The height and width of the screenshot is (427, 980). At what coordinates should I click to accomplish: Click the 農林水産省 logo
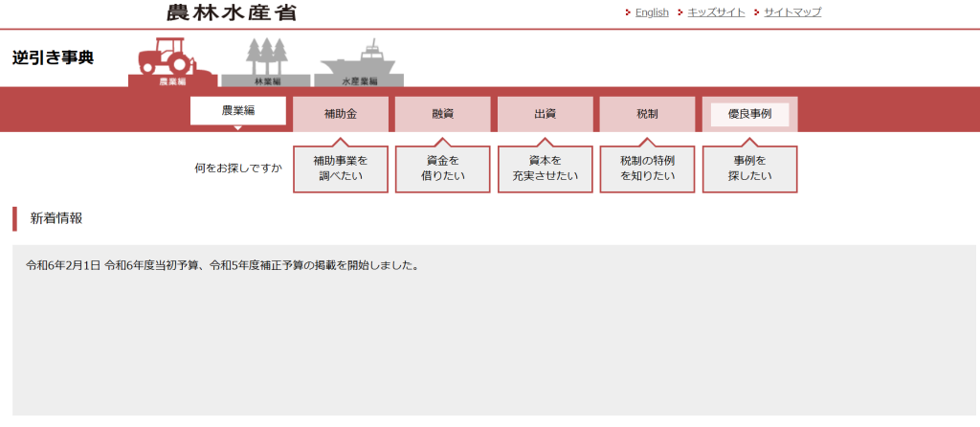(x=231, y=12)
